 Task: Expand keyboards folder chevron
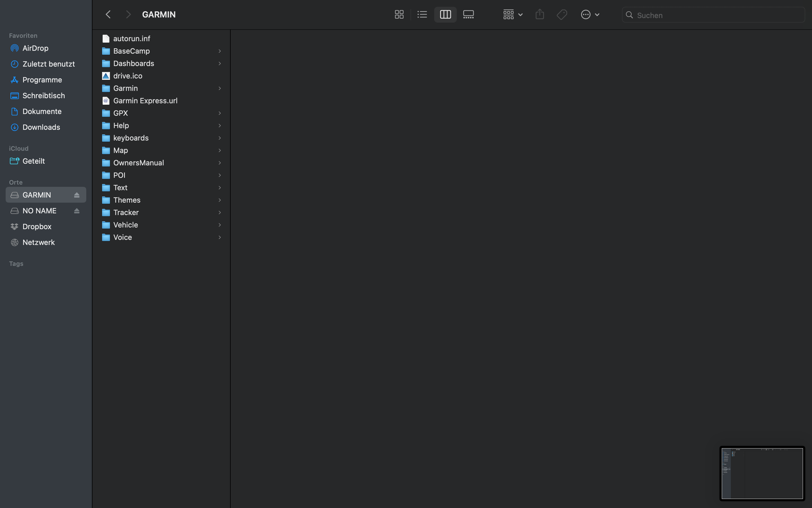(220, 138)
